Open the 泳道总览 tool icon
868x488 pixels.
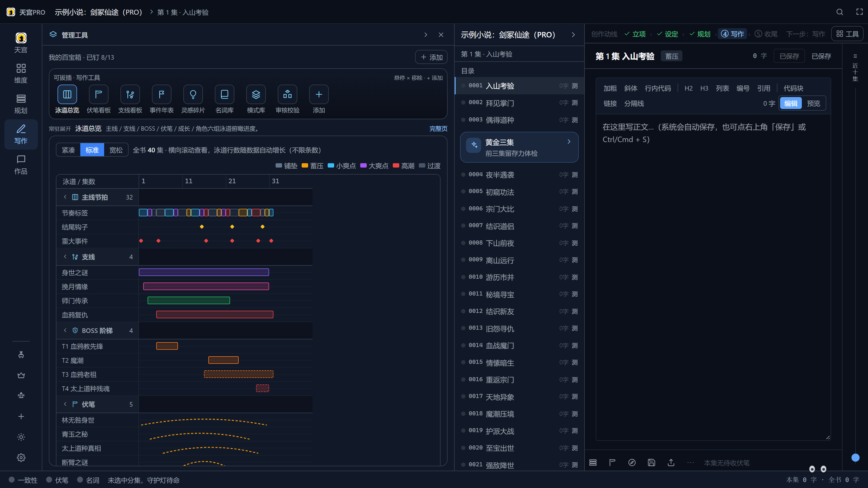point(67,94)
